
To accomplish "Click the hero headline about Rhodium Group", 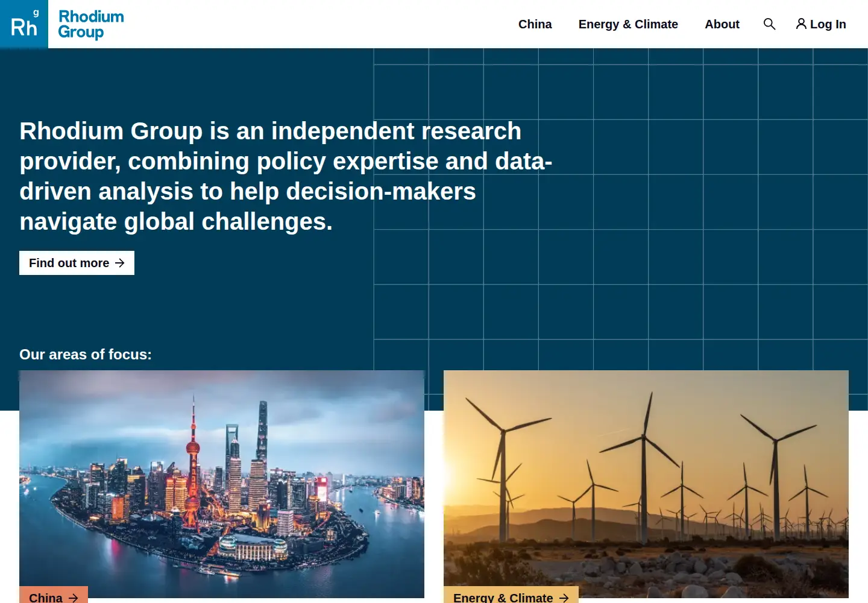I will coord(286,176).
